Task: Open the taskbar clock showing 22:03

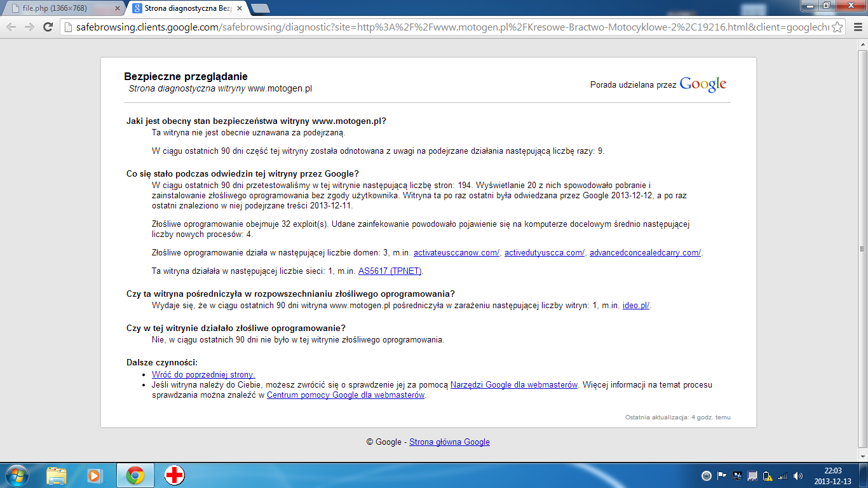Action: [x=833, y=476]
